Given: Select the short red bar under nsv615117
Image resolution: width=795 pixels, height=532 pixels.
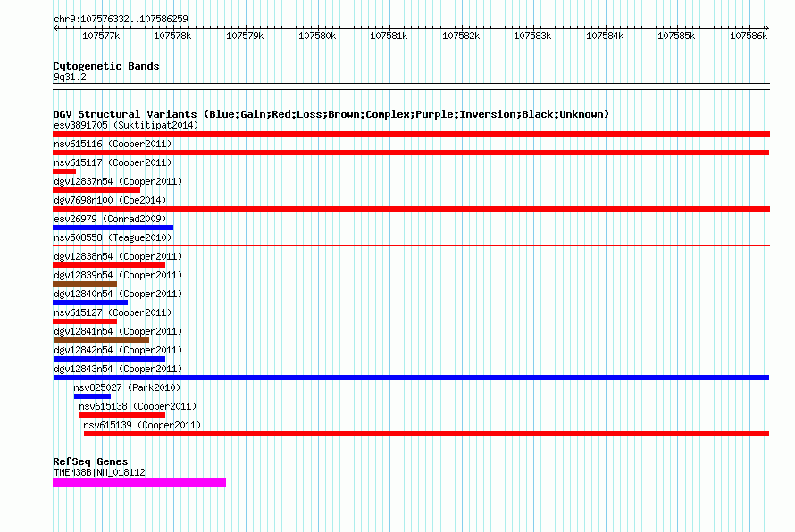Looking at the screenshot, I should (64, 171).
